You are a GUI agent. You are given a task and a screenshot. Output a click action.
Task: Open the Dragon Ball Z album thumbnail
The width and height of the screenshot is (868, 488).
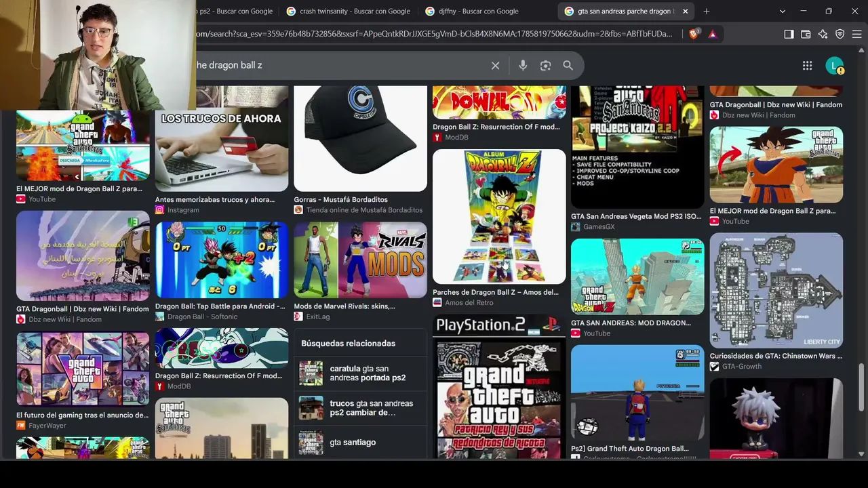click(499, 216)
